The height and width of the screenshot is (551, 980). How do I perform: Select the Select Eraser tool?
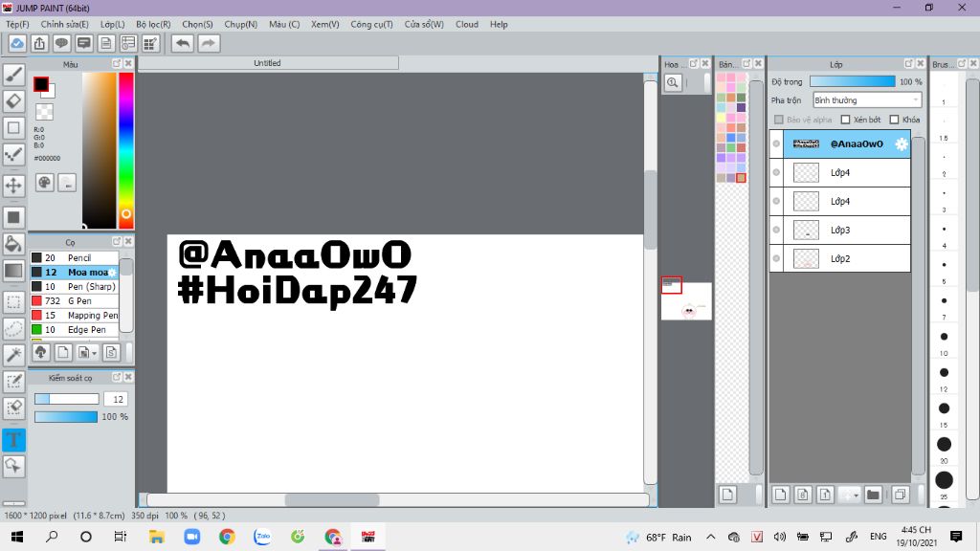tap(13, 408)
